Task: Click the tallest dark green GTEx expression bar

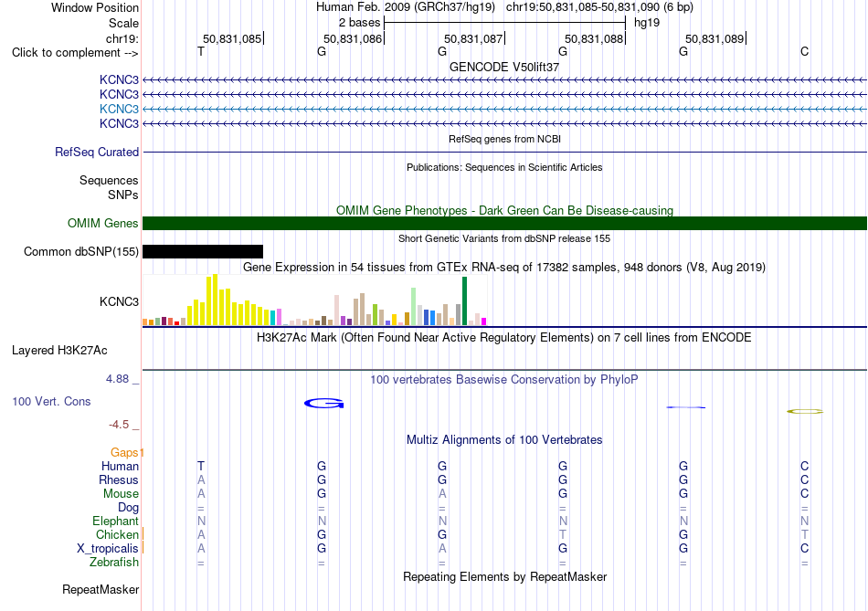Action: click(464, 300)
